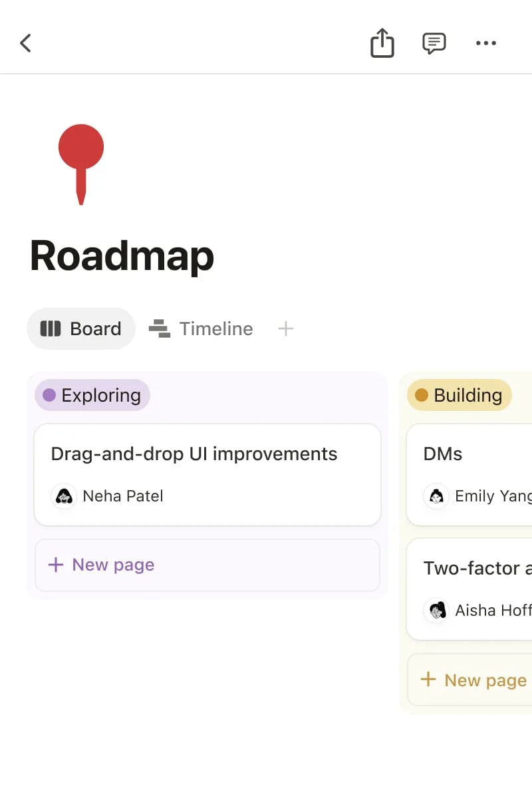The height and width of the screenshot is (798, 532).
Task: Switch to the Board view tab
Action: (80, 328)
